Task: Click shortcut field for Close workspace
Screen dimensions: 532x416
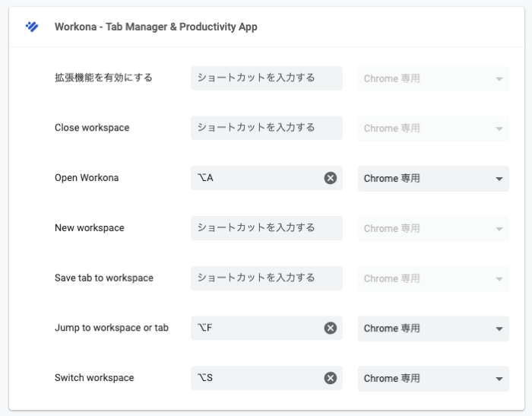Action: 266,128
